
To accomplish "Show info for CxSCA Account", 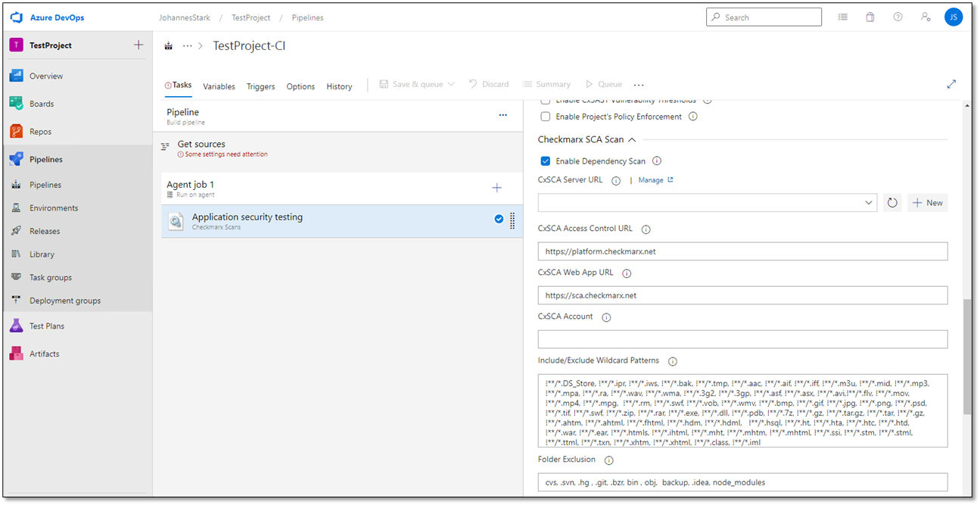I will coord(606,317).
